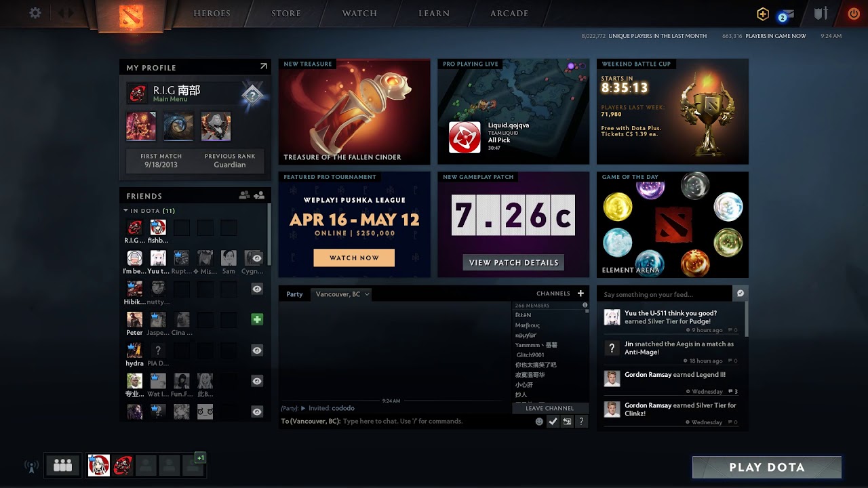The width and height of the screenshot is (868, 488).
Task: Spectate Hibik... row with eye icon
Action: click(x=257, y=289)
